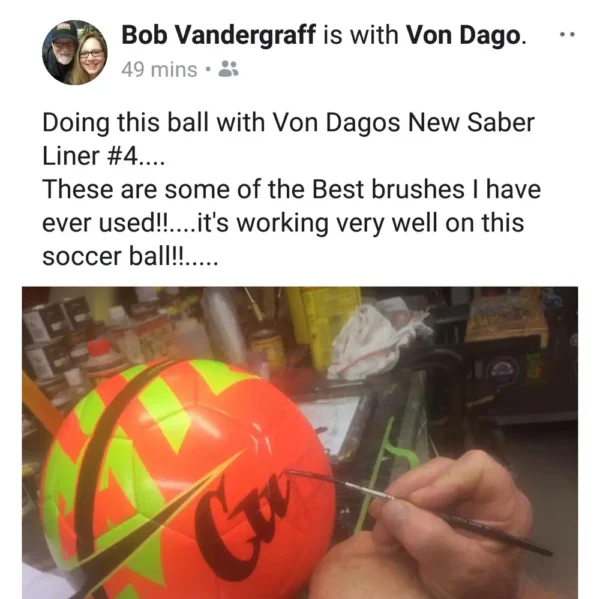The image size is (600, 599).
Task: Open the three-dot post options menu
Action: coord(567,35)
